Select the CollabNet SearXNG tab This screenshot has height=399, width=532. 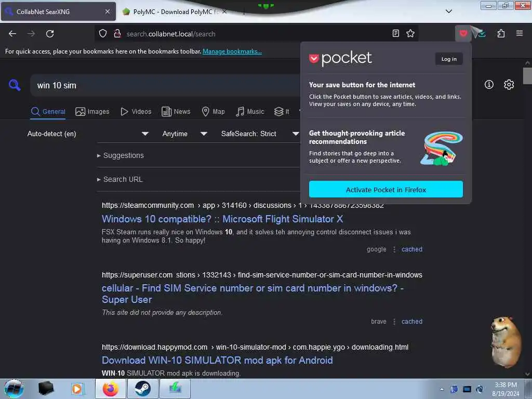[58, 11]
